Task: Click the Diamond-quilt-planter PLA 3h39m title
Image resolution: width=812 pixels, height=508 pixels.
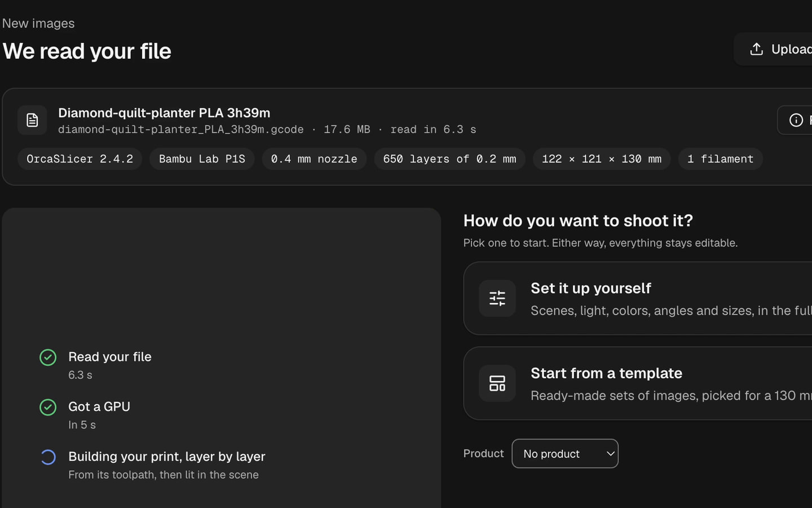Action: point(164,113)
